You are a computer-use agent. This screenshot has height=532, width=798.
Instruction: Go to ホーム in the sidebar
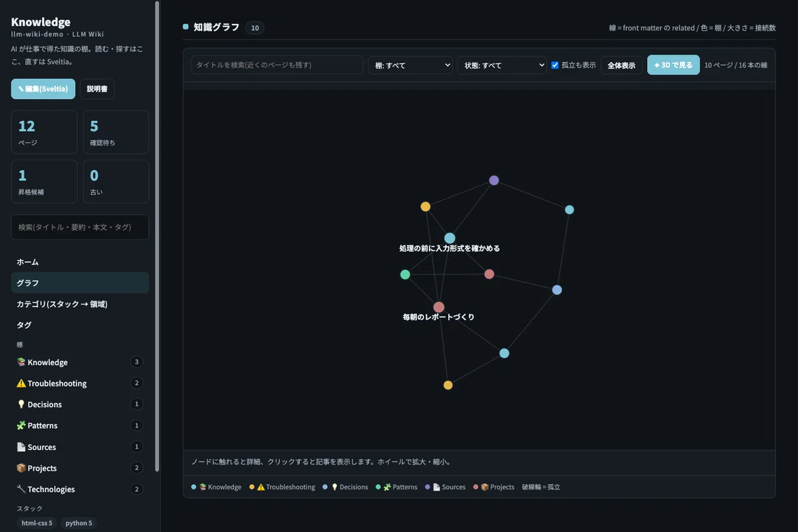[80, 262]
